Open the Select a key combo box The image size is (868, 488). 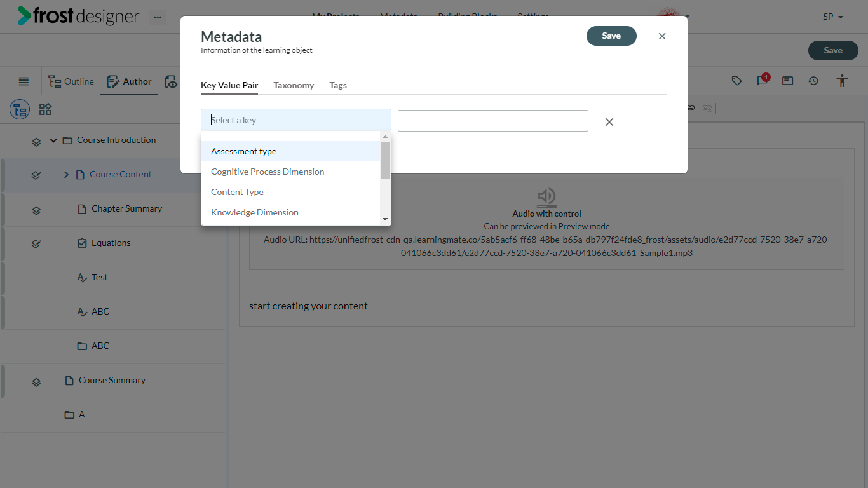pos(296,119)
